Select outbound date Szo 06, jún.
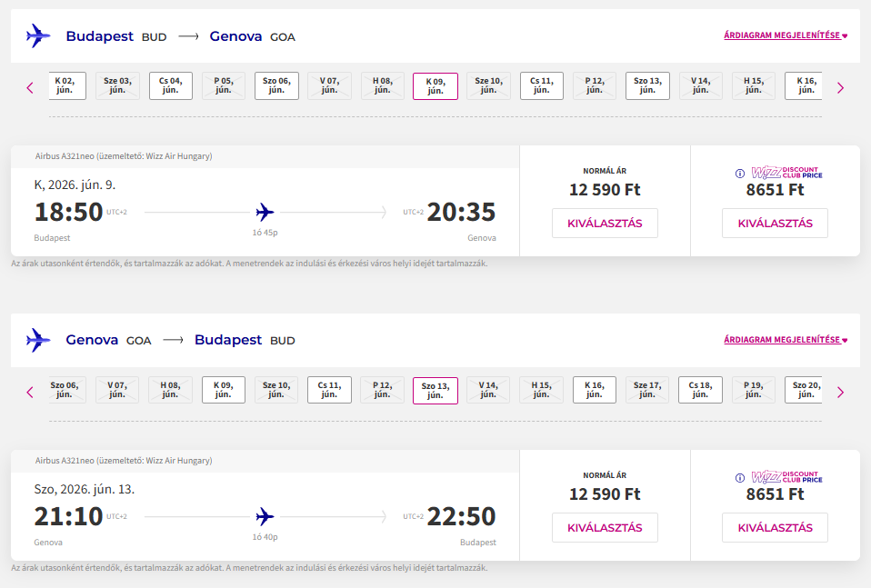The height and width of the screenshot is (588, 871). click(x=276, y=85)
